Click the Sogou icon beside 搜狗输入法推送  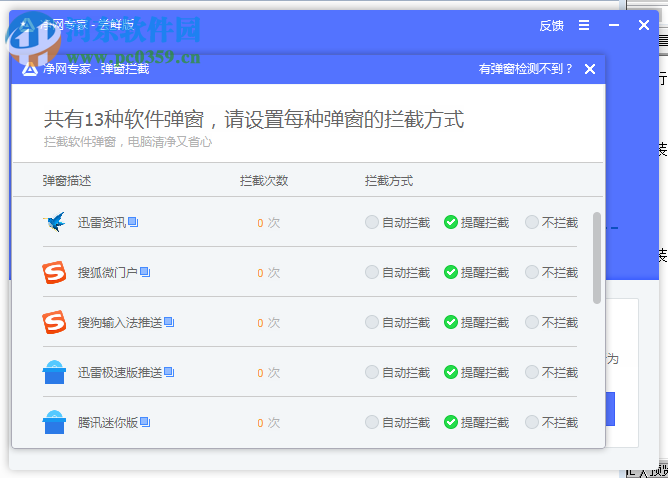point(54,322)
